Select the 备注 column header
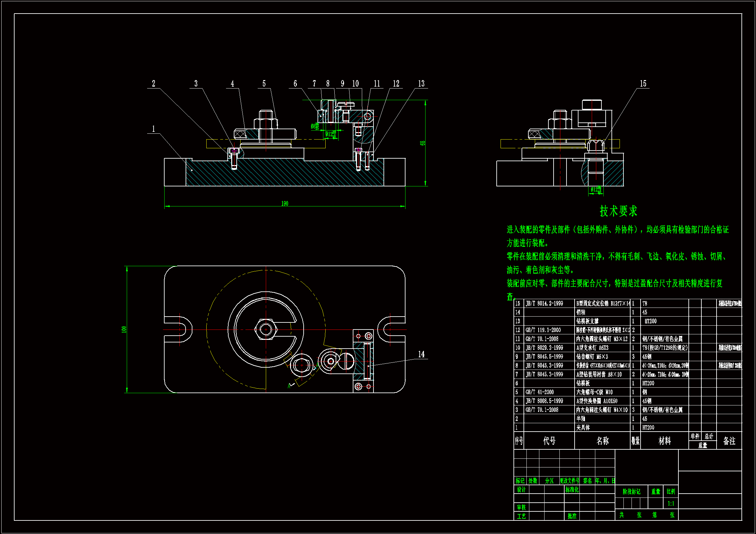Image resolution: width=756 pixels, height=534 pixels. tap(729, 441)
